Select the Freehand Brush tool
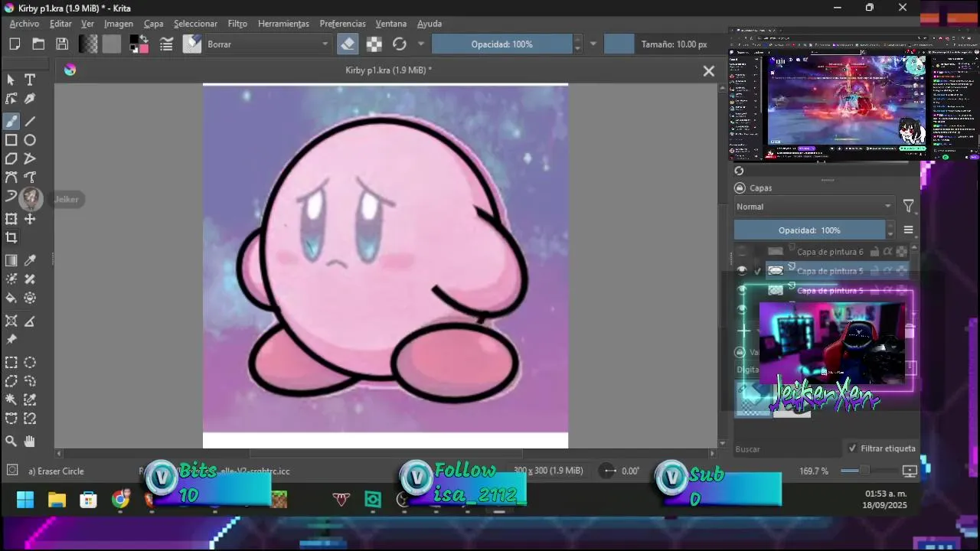The width and height of the screenshot is (980, 551). [x=11, y=121]
